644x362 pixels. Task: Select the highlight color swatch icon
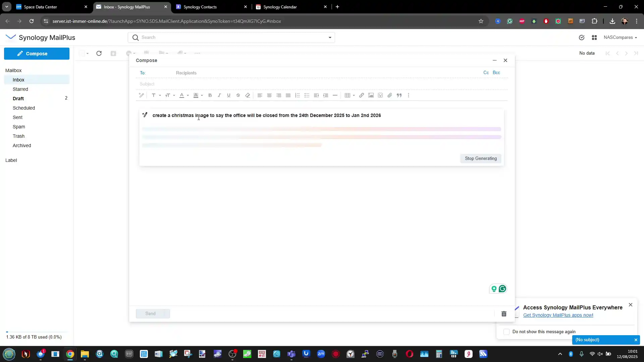coord(196,96)
